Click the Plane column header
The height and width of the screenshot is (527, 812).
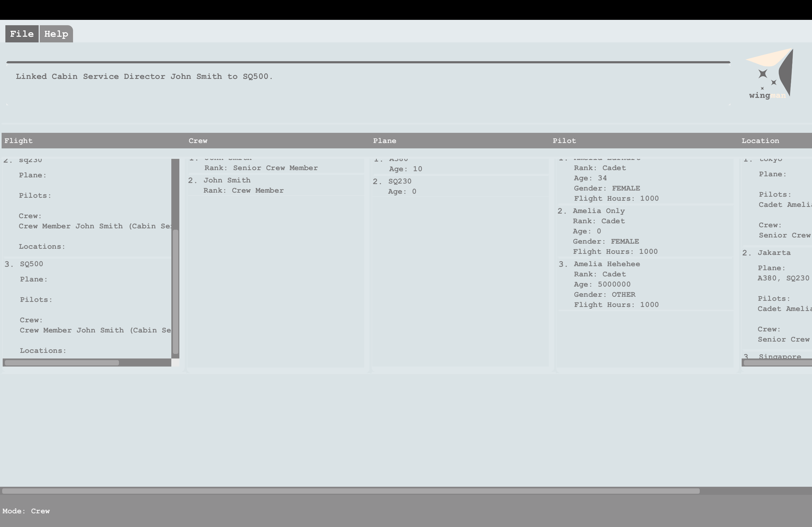click(385, 141)
